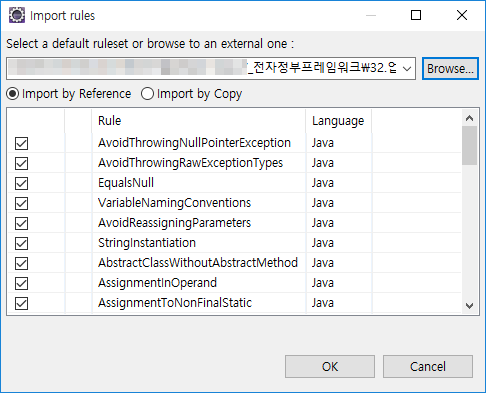Viewport: 486px width, 393px height.
Task: Click the scrollbar down arrow
Action: tap(470, 306)
